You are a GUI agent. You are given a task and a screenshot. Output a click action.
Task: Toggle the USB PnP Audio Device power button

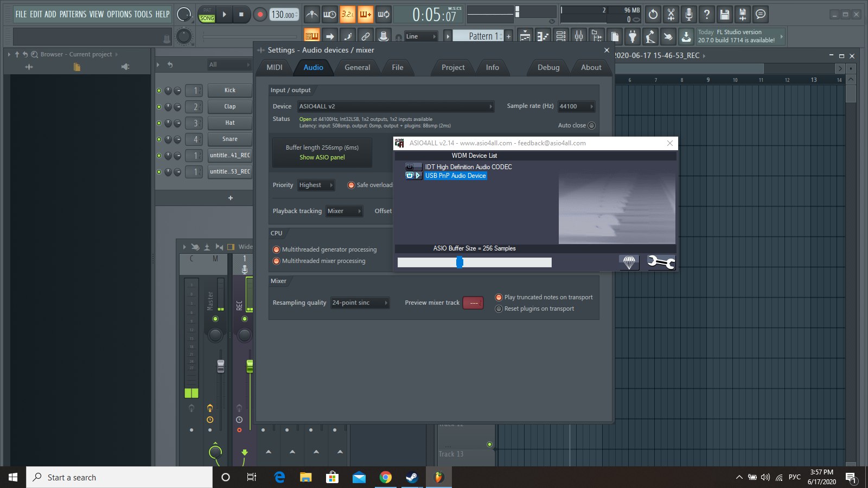(410, 176)
